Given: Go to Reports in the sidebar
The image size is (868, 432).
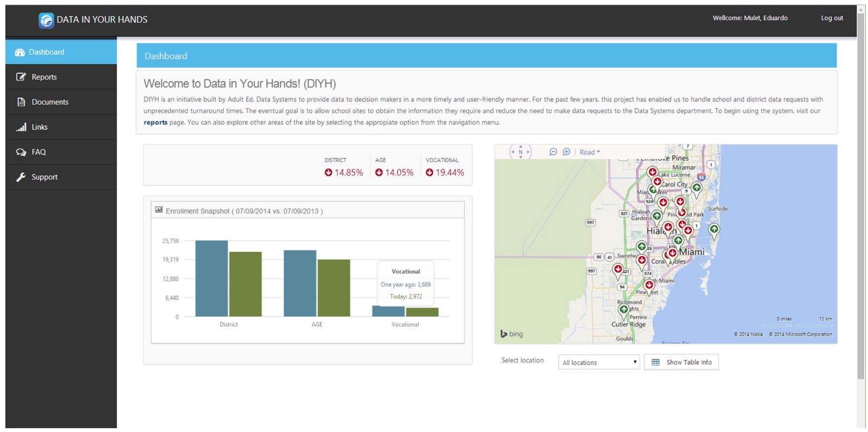Looking at the screenshot, I should point(44,77).
